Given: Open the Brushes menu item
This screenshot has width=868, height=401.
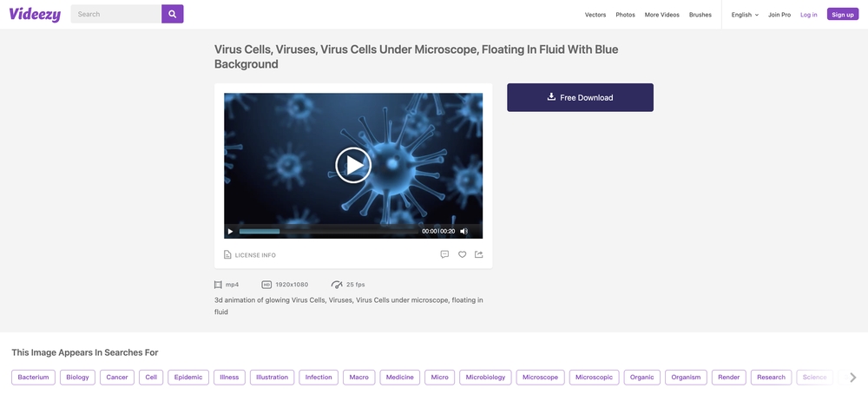Looking at the screenshot, I should [x=700, y=15].
